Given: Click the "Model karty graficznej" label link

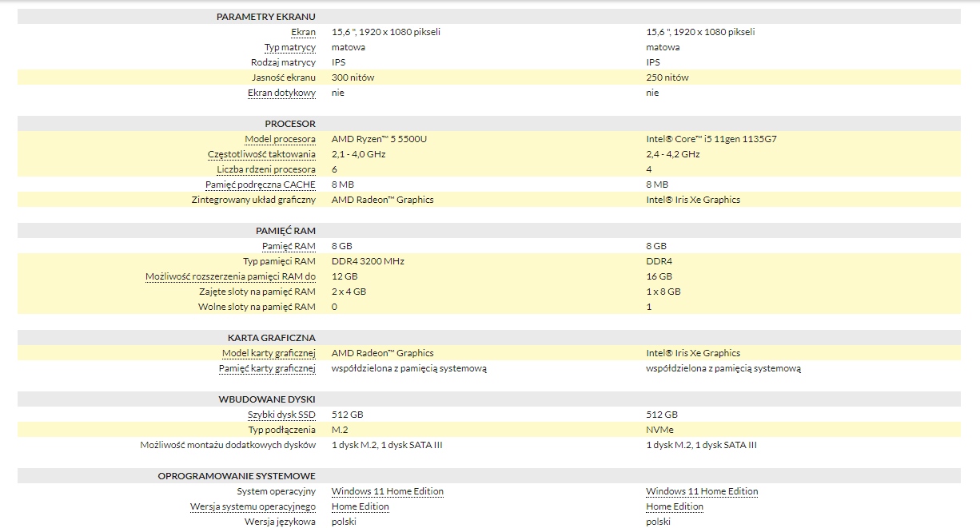Looking at the screenshot, I should coord(269,353).
